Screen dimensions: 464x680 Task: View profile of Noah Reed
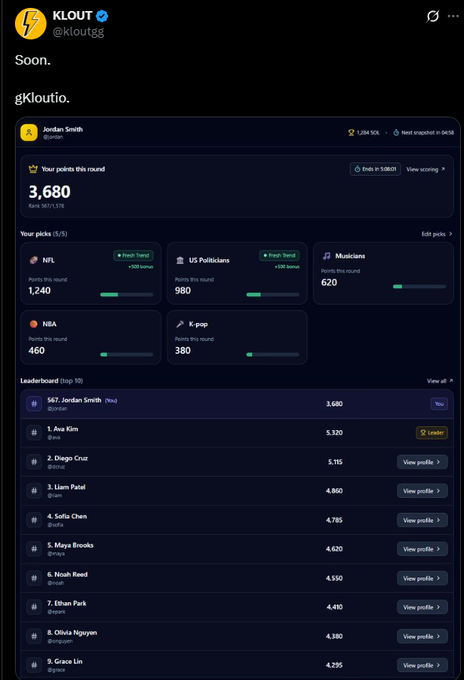click(422, 578)
